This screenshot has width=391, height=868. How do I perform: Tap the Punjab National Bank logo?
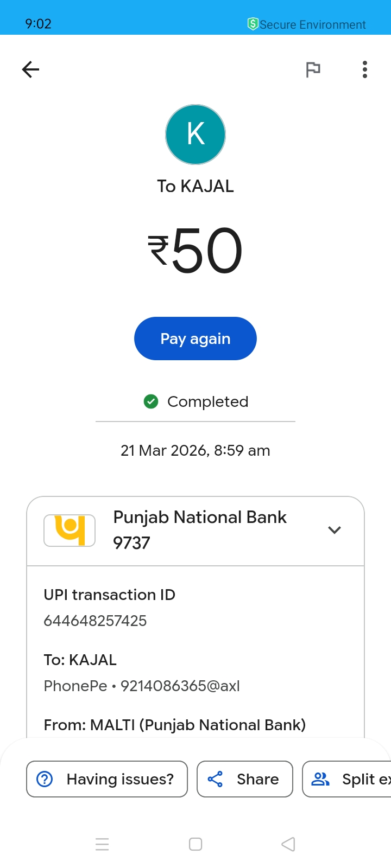[70, 530]
